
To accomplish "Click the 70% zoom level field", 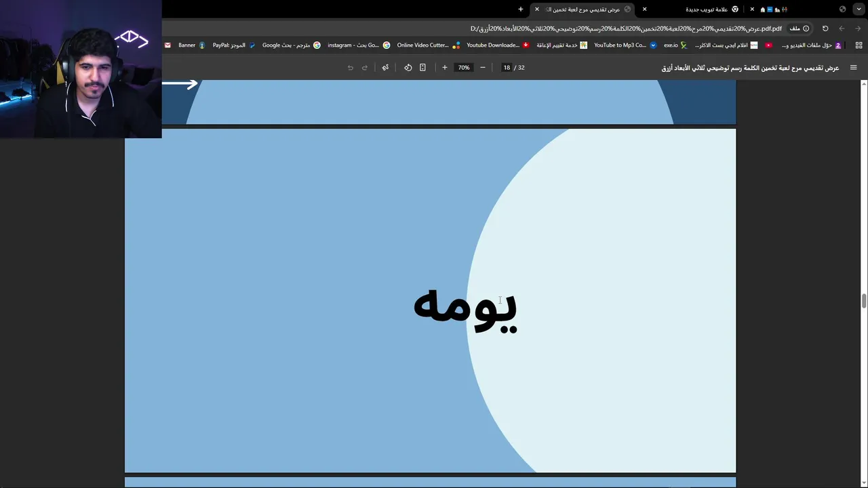I will pos(464,68).
